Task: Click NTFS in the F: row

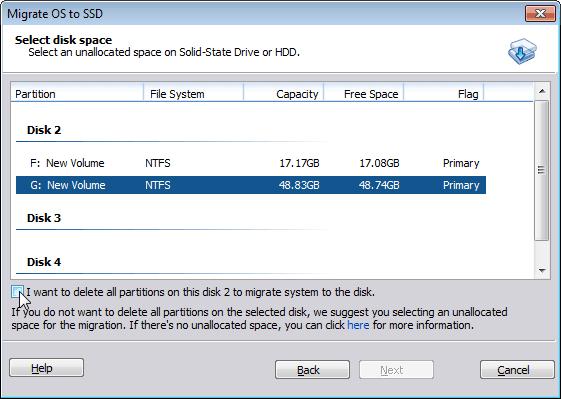Action: click(x=158, y=163)
